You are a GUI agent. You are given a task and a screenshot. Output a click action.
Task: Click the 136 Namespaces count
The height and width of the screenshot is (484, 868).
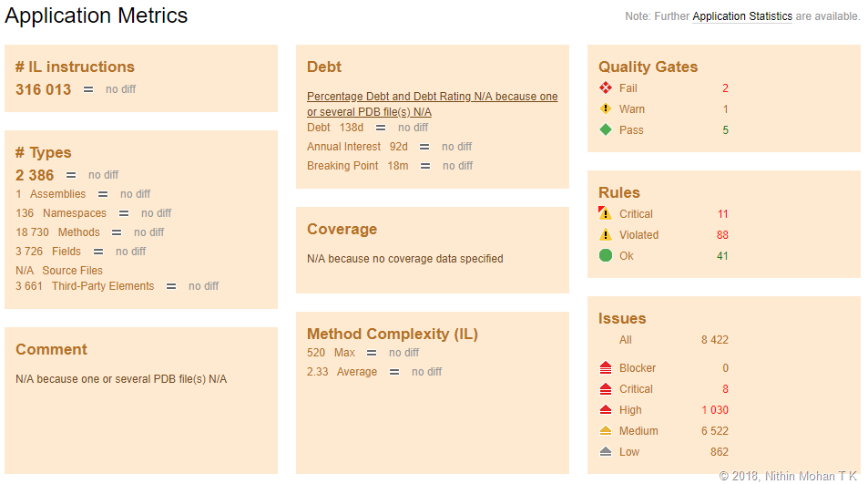(x=25, y=213)
